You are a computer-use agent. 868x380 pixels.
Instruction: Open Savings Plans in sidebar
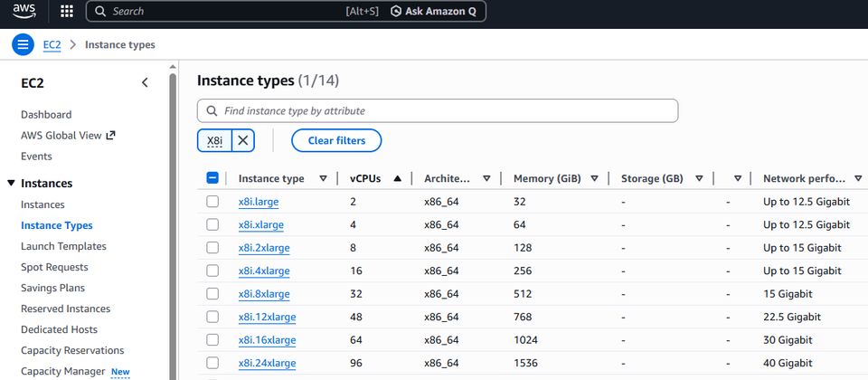coord(52,288)
